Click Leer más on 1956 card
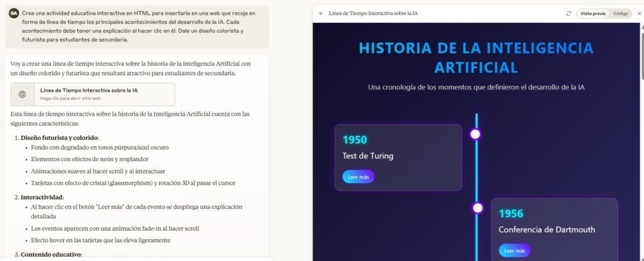 pyautogui.click(x=514, y=251)
